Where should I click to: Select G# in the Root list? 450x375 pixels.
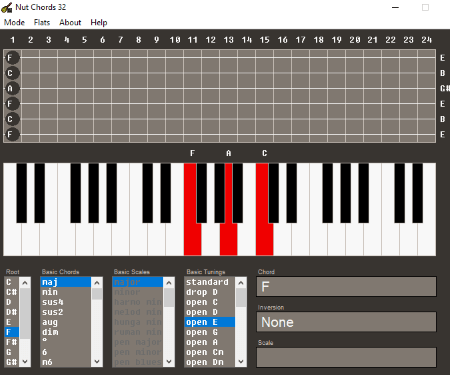point(12,362)
